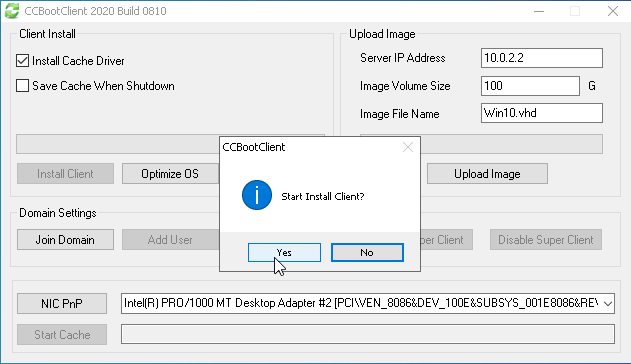This screenshot has height=364, width=631.
Task: Close the Start Install Client dialog
Action: pyautogui.click(x=408, y=147)
